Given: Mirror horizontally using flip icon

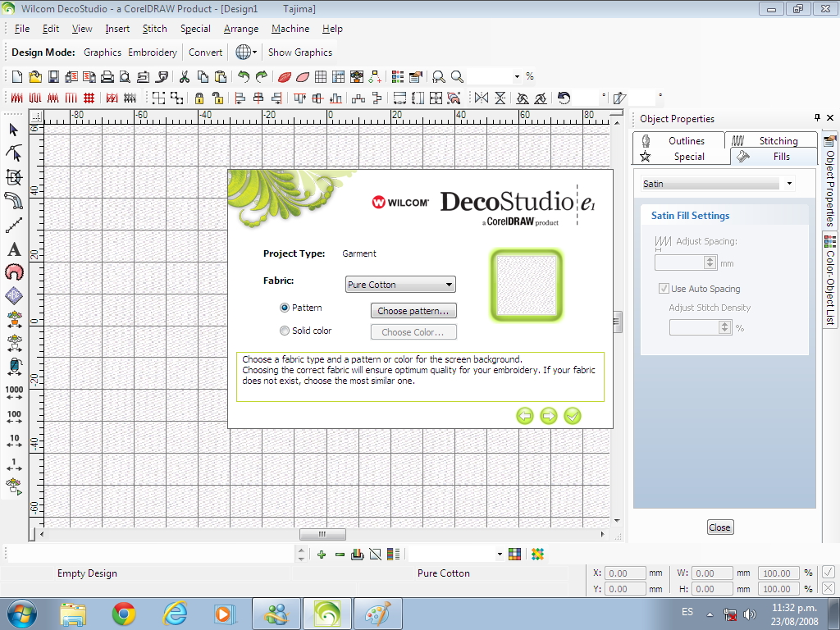Looking at the screenshot, I should coord(482,98).
